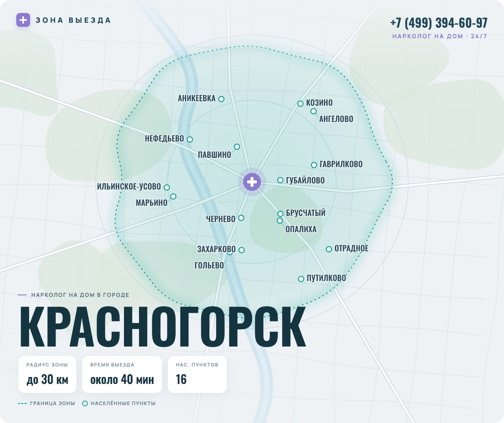Viewport: 504px width, 423px height.
Task: Click the purple plus logo icon
Action: tap(23, 20)
